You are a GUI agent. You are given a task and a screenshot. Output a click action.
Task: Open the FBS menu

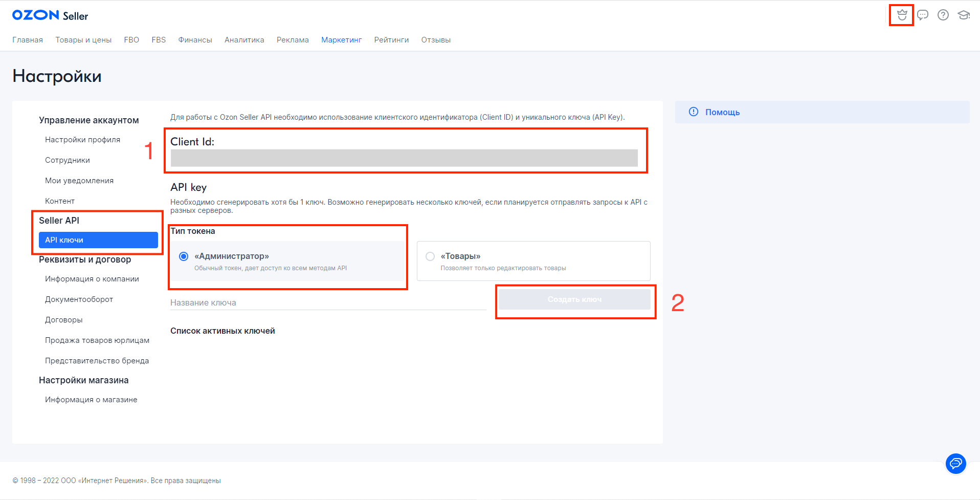click(x=159, y=40)
